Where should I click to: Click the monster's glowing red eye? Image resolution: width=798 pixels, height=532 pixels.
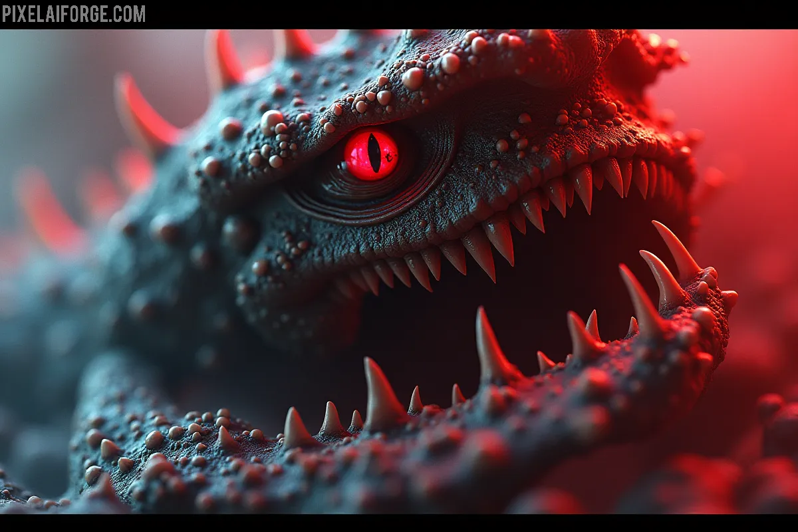point(371,154)
